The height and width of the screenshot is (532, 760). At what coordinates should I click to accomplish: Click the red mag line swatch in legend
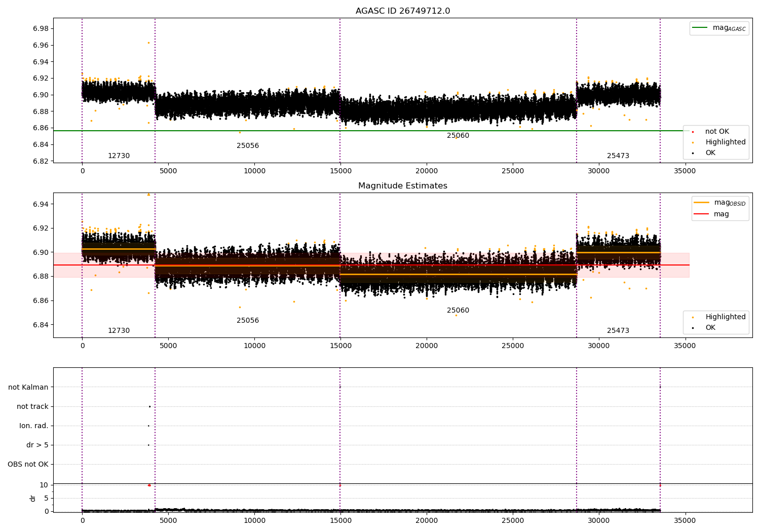click(x=701, y=214)
